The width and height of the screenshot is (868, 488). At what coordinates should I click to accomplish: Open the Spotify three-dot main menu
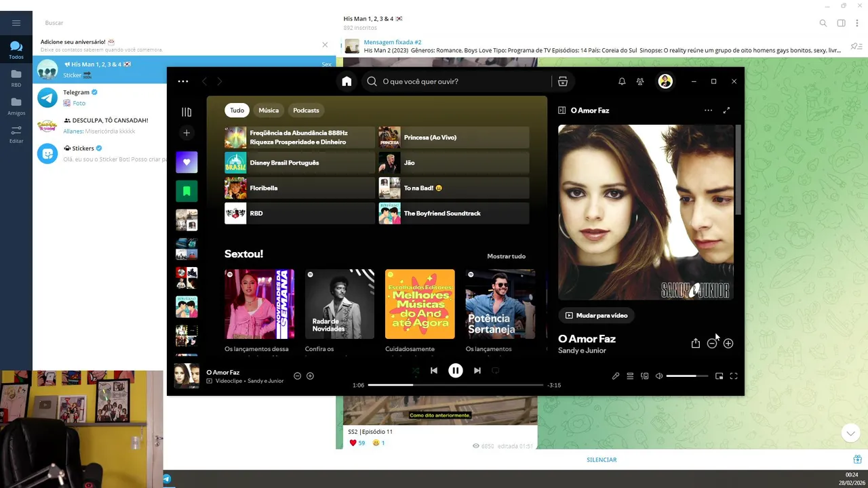click(183, 81)
